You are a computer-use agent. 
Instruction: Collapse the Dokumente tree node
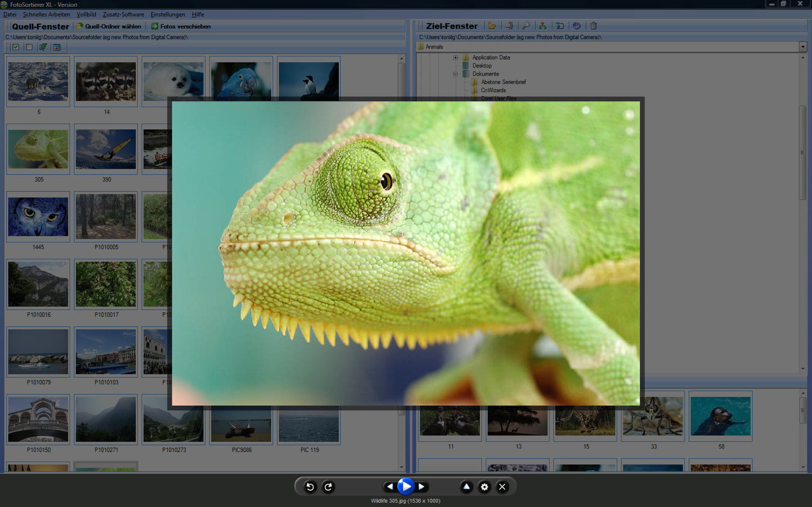coord(456,74)
